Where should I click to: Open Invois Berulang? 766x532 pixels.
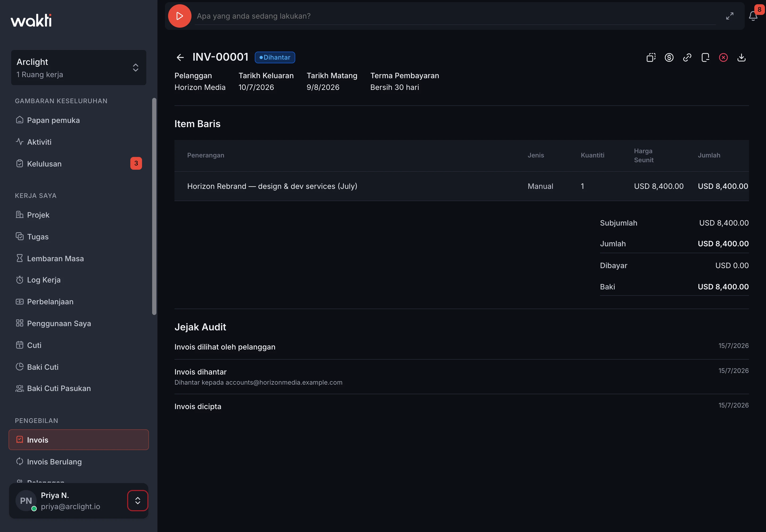click(79, 462)
